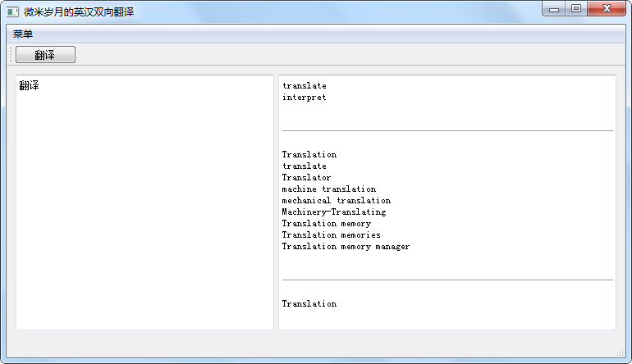The image size is (632, 364).
Task: Click the last 'Translation' at bottom
Action: coord(309,303)
